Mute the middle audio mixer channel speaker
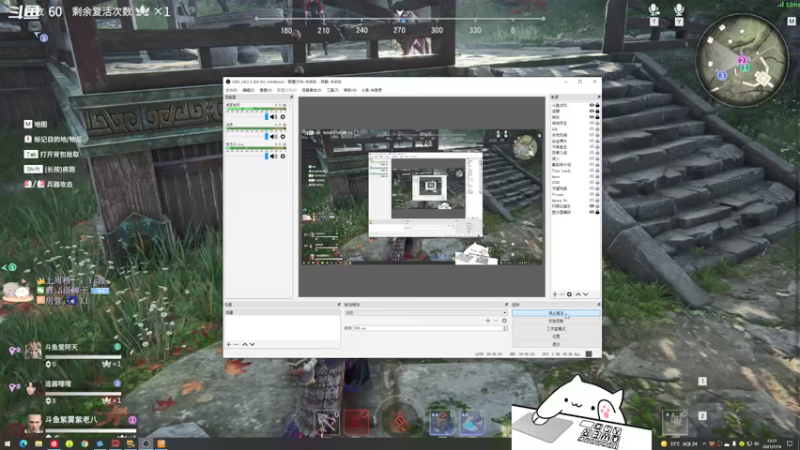This screenshot has height=450, width=800. tap(273, 137)
